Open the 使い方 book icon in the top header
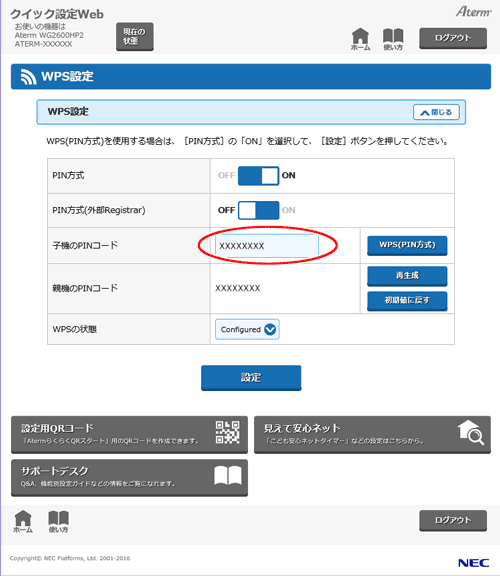This screenshot has height=576, width=500. [x=393, y=39]
